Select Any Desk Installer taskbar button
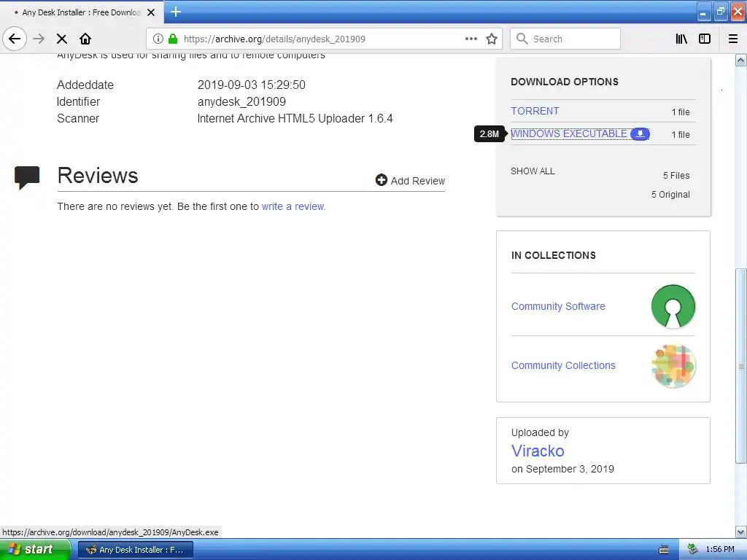 [x=136, y=550]
